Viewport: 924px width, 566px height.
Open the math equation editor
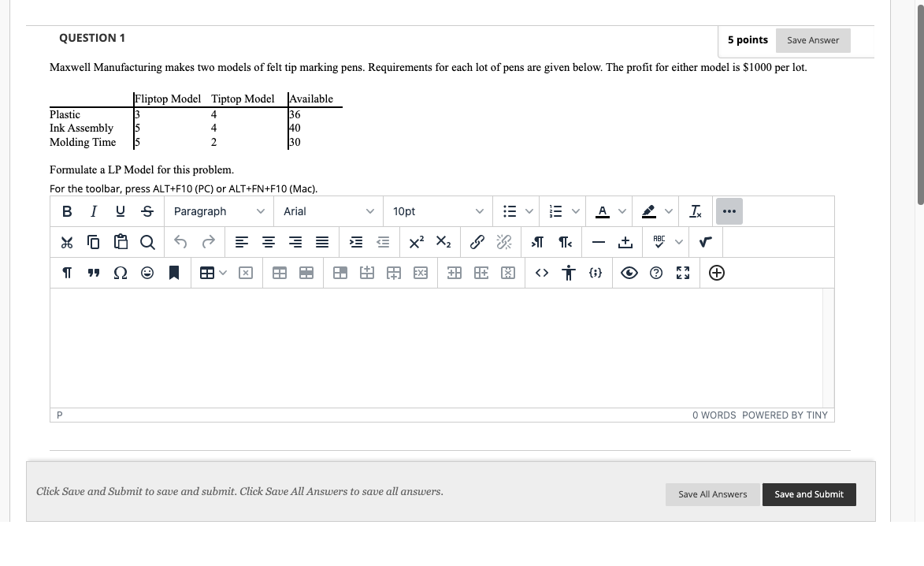click(x=705, y=242)
